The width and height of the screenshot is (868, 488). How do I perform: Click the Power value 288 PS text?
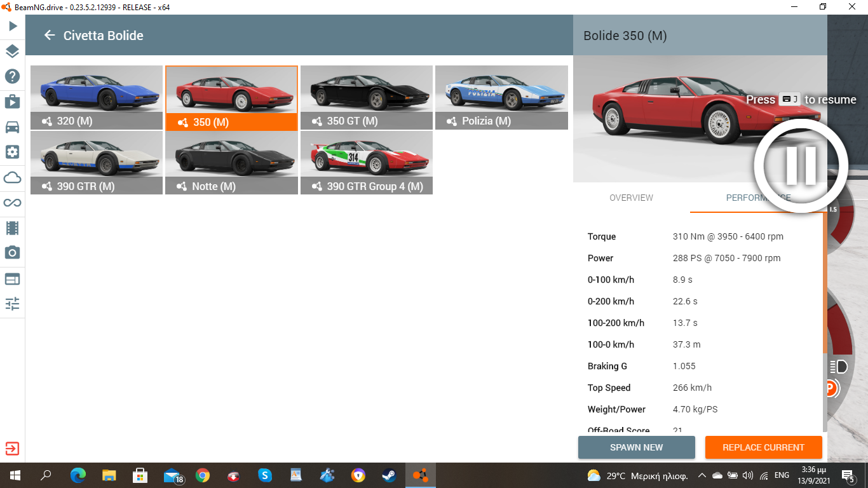[726, 258]
